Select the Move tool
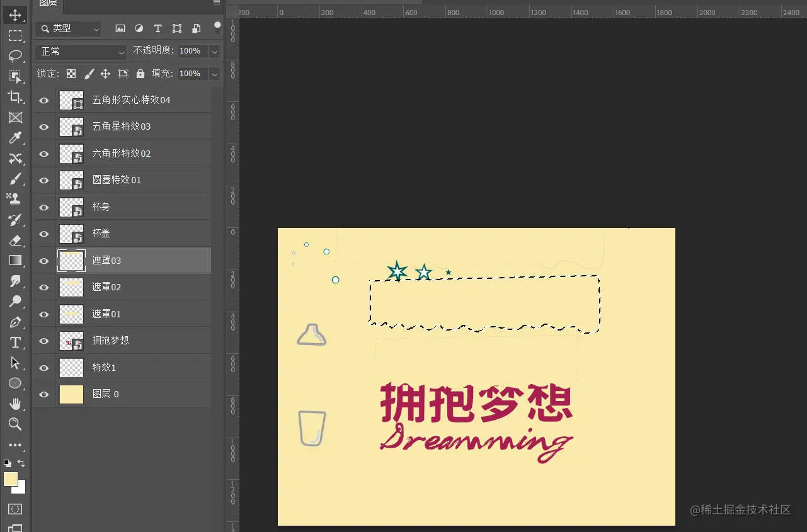 click(15, 15)
